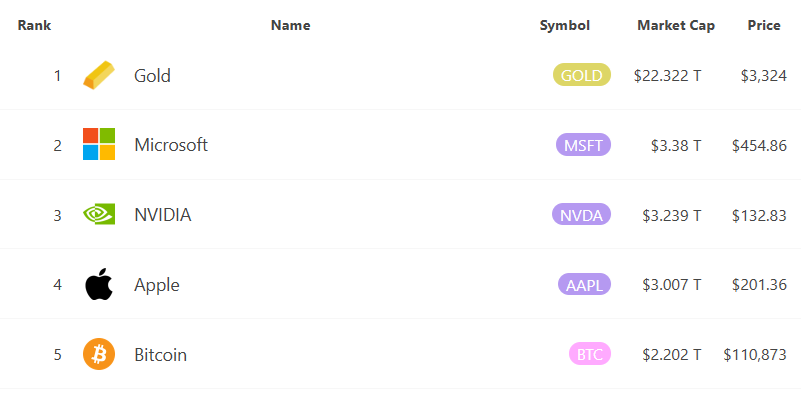This screenshot has height=394, width=801.
Task: Open the Gold asset name link
Action: [152, 76]
